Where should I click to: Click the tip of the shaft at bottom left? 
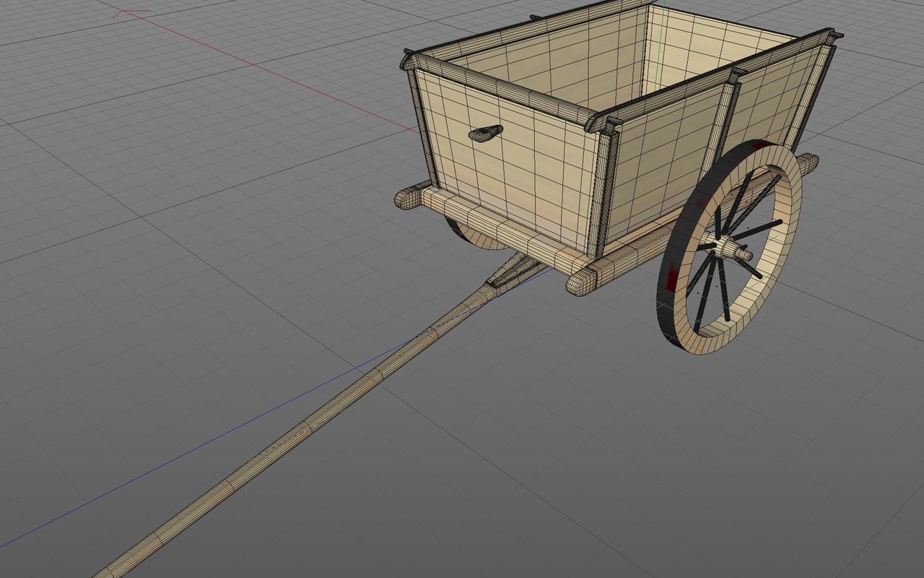click(x=101, y=571)
